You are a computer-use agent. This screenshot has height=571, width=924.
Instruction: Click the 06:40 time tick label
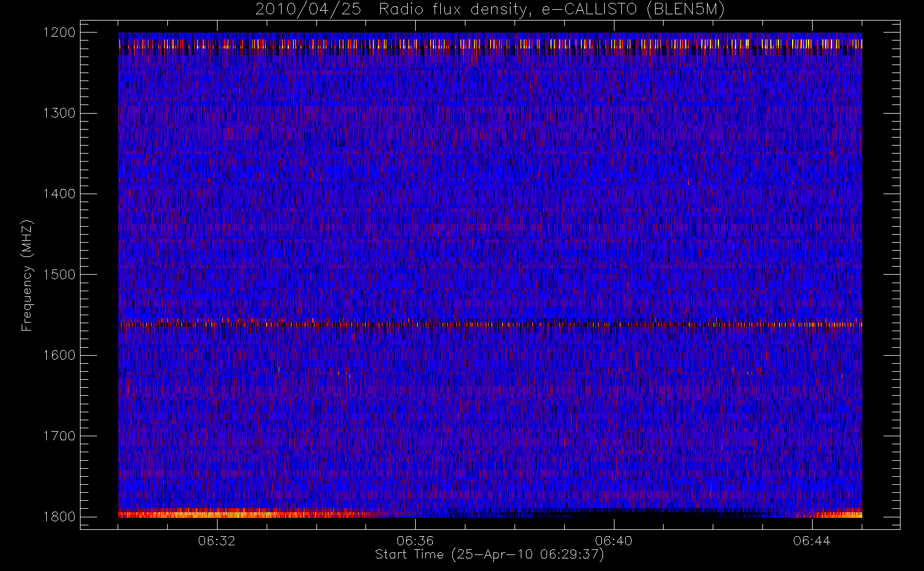click(x=613, y=541)
